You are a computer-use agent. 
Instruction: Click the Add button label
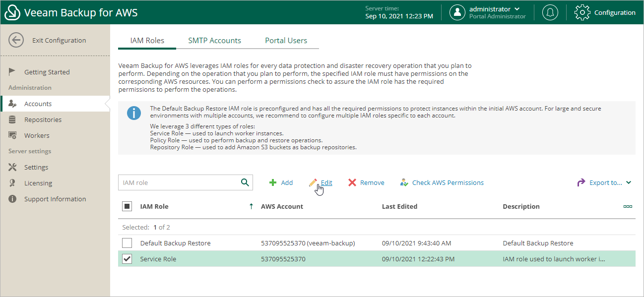click(287, 182)
